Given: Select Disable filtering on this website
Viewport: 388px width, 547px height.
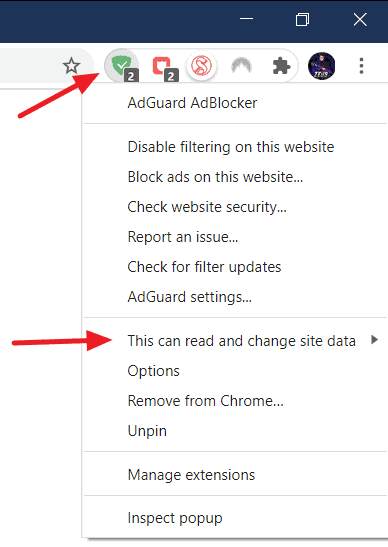Looking at the screenshot, I should click(231, 147).
